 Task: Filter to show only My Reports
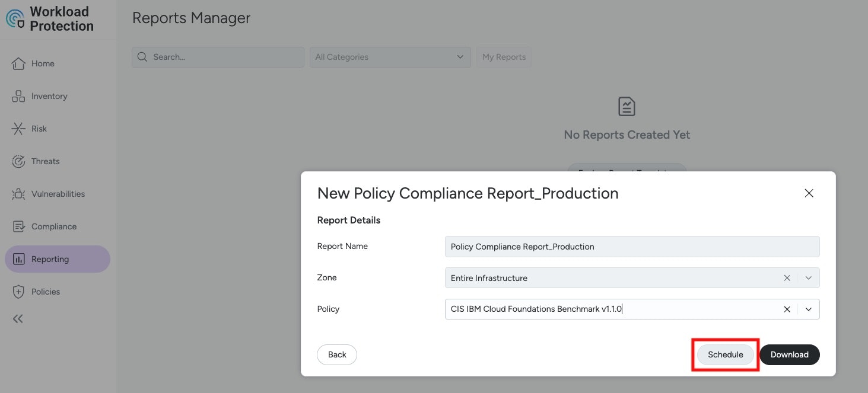pyautogui.click(x=504, y=57)
